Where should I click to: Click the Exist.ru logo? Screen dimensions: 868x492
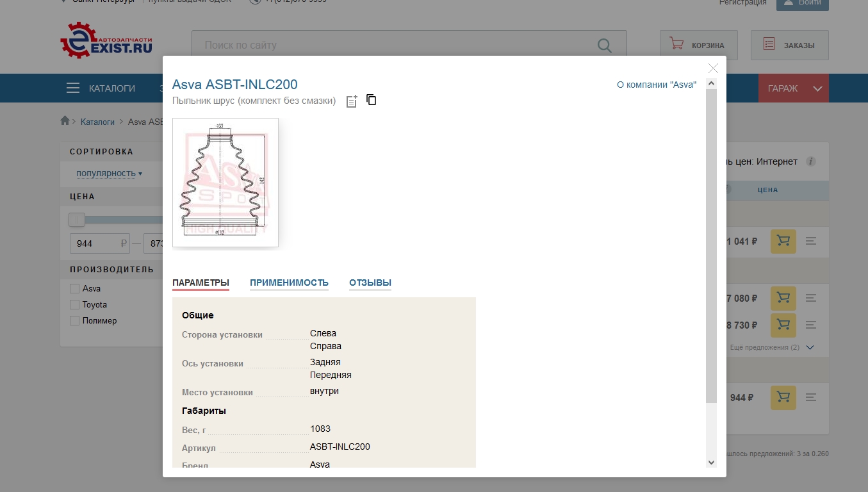click(x=106, y=40)
